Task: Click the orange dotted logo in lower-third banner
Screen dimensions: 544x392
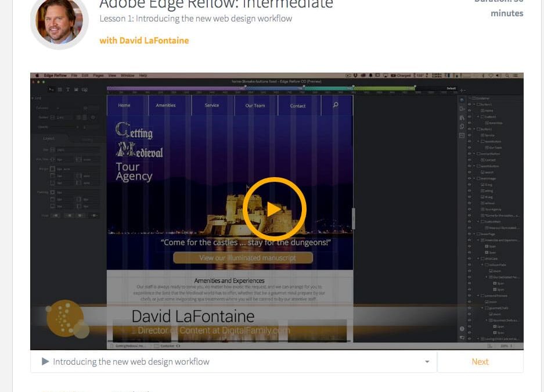Action: pyautogui.click(x=64, y=318)
